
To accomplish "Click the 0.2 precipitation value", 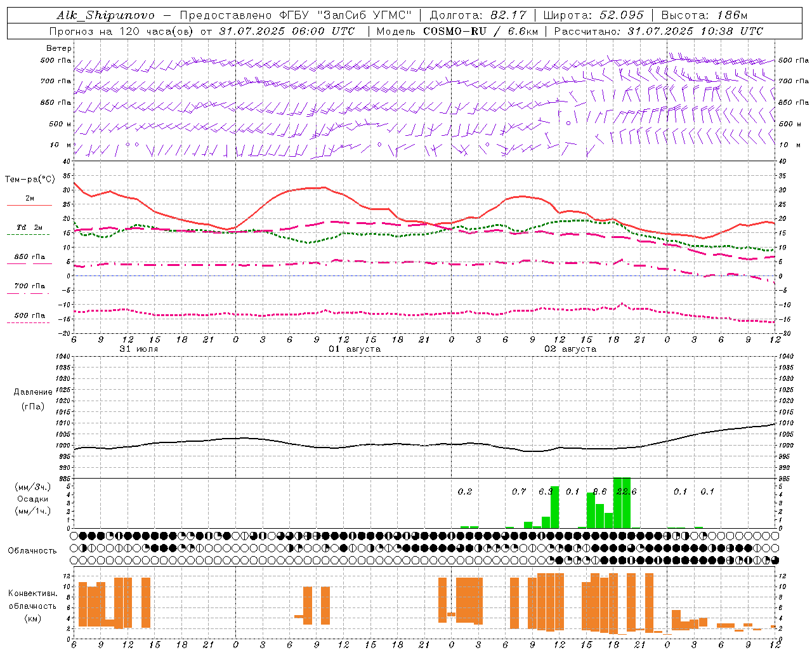I will point(465,491).
